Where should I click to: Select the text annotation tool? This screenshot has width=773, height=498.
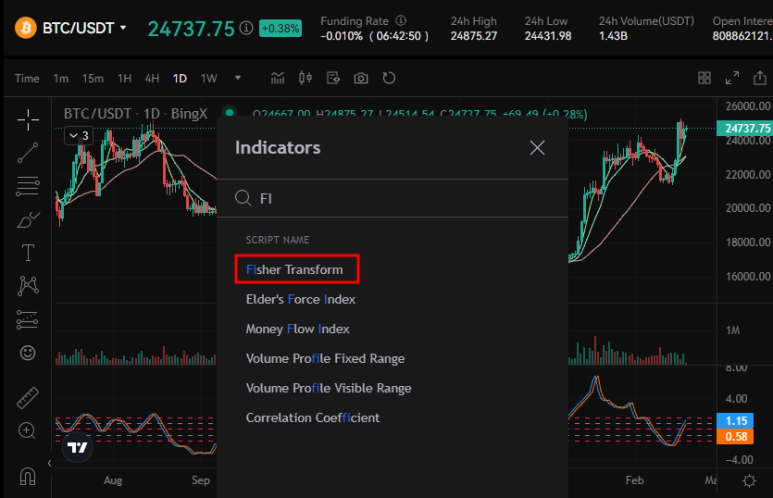[x=28, y=252]
